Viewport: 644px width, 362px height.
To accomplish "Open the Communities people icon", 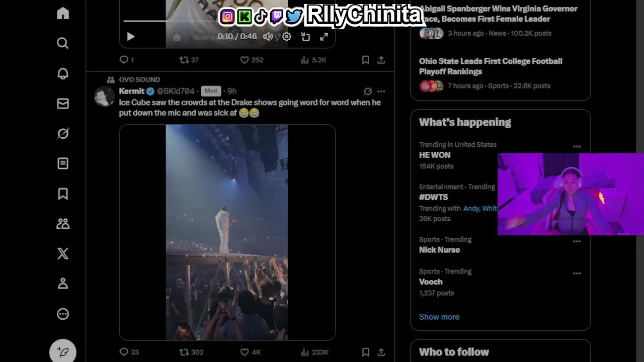I will (x=63, y=224).
